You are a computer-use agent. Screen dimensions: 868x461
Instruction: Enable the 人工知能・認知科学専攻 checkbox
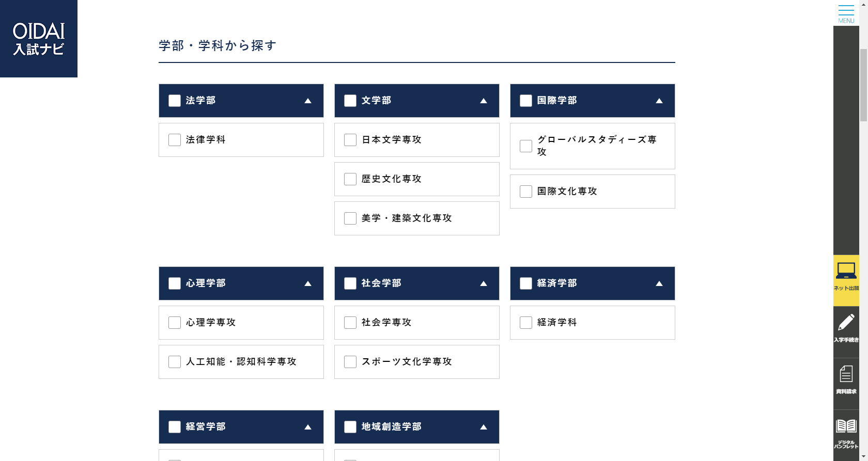175,362
